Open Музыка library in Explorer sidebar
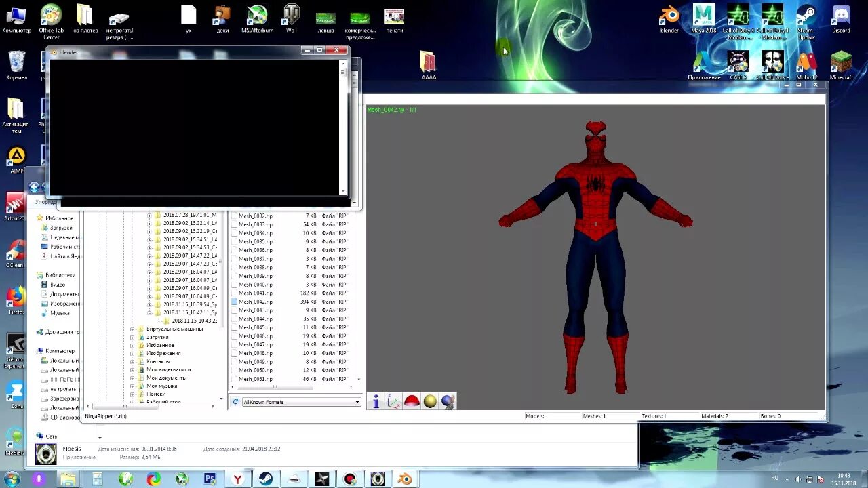The image size is (868, 488). [x=60, y=313]
